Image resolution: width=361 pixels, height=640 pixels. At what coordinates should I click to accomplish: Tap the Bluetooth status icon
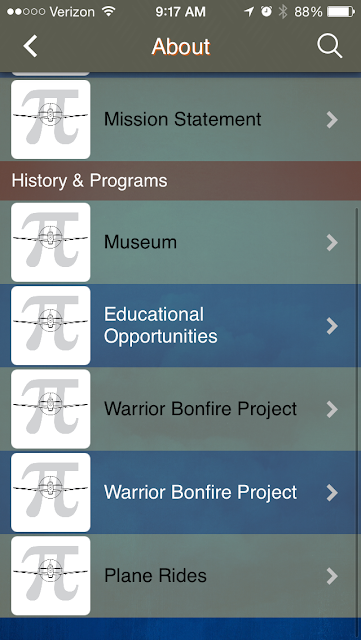283,12
